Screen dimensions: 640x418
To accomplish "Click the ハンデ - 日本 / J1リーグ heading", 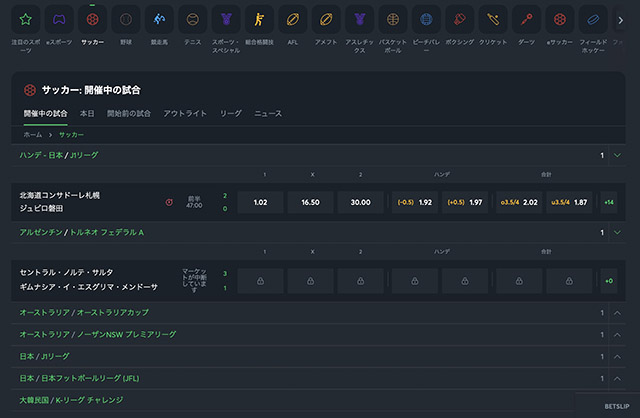I will [59, 155].
